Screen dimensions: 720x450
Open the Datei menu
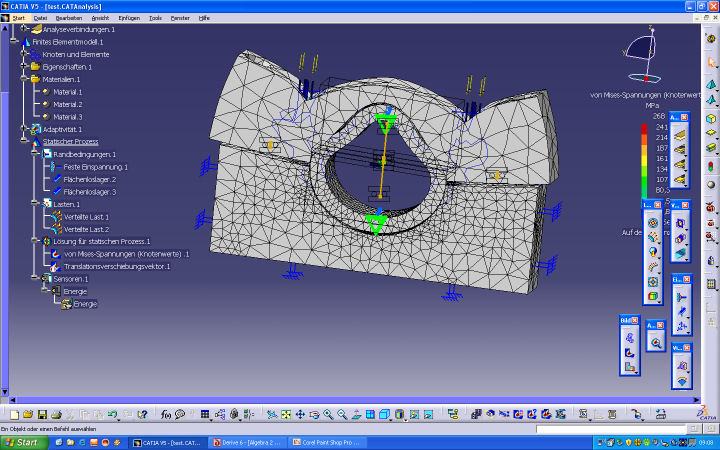tap(40, 18)
